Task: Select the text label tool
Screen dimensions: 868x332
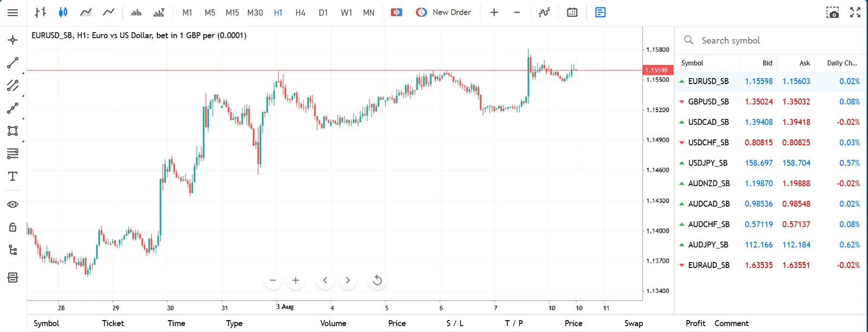Action: [x=13, y=176]
